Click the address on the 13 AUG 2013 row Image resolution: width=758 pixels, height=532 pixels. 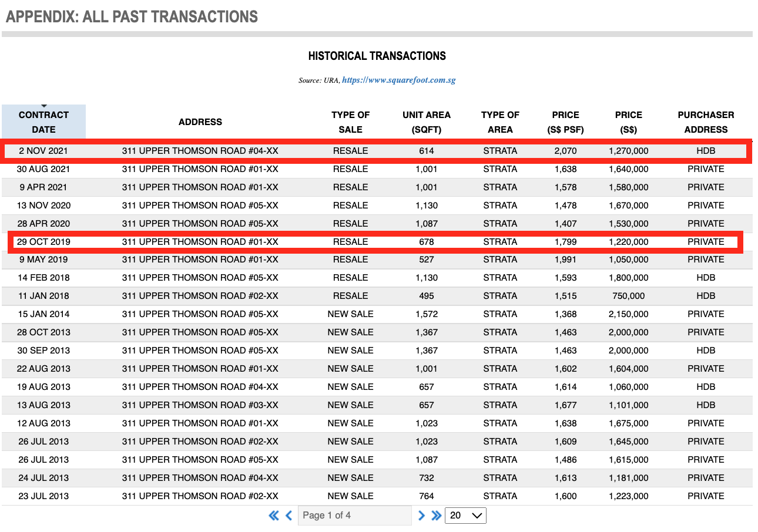tap(200, 405)
